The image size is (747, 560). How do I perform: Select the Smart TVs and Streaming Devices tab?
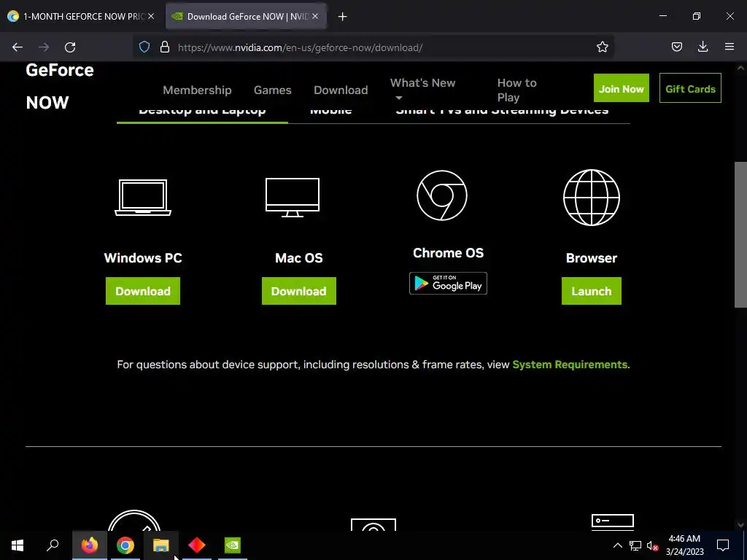[502, 112]
